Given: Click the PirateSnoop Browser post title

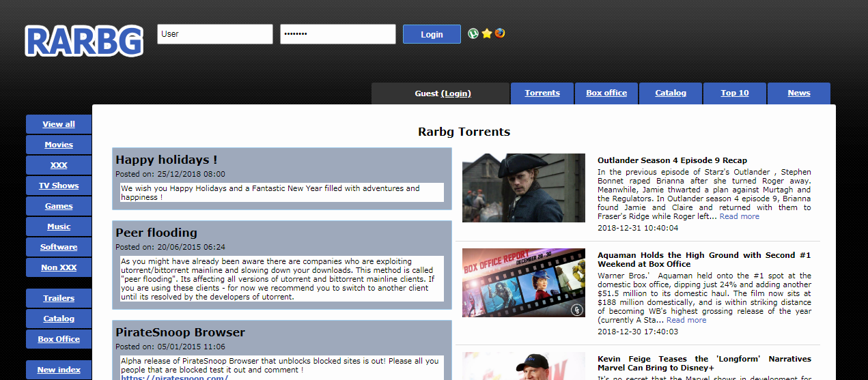Looking at the screenshot, I should [180, 333].
